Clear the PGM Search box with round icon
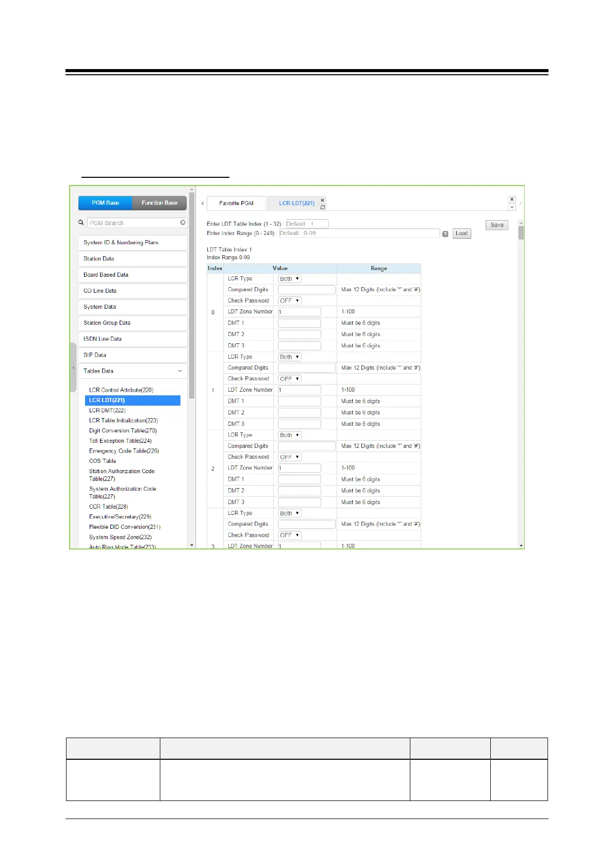This screenshot has width=614, height=868. pyautogui.click(x=183, y=223)
